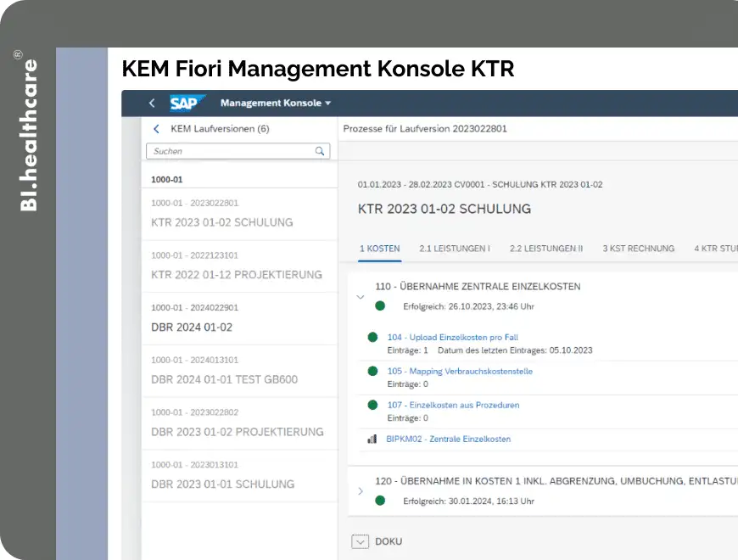Open 105 - Mapping Verbrauchskostenstelle link
The image size is (738, 560).
460,371
